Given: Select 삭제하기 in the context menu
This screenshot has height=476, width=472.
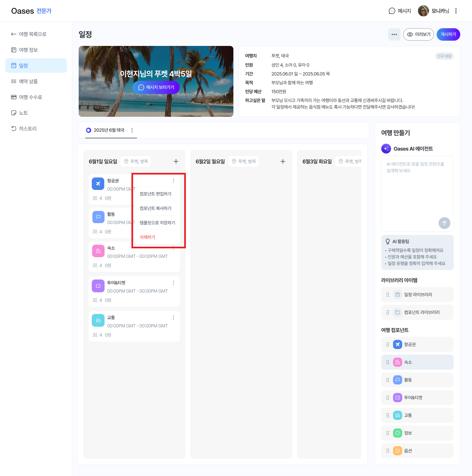Looking at the screenshot, I should click(147, 237).
